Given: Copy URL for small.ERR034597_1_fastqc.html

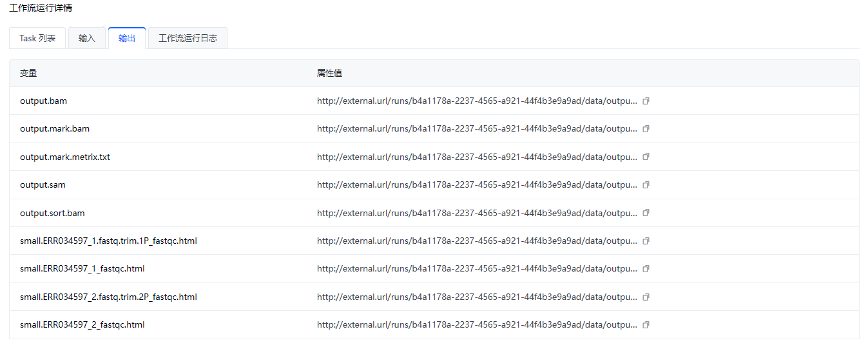Looking at the screenshot, I should tap(646, 269).
